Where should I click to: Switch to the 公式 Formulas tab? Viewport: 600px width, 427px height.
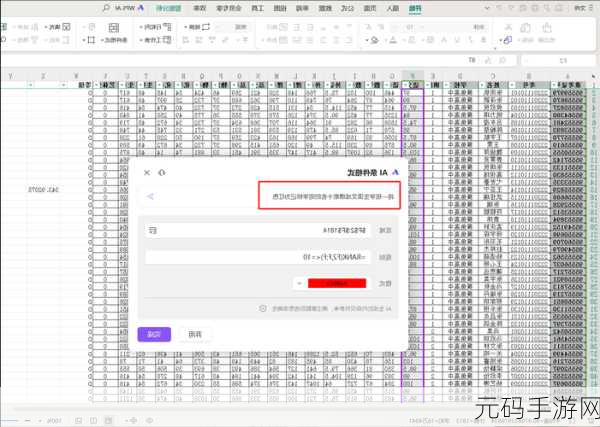coord(347,8)
